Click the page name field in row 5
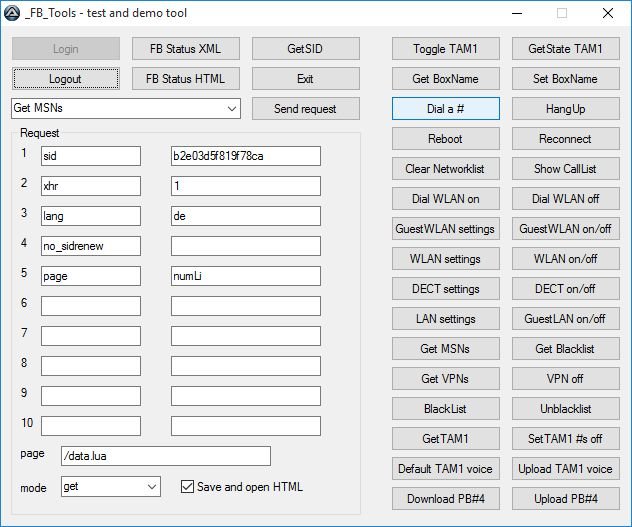The width and height of the screenshot is (632, 527). (x=91, y=276)
